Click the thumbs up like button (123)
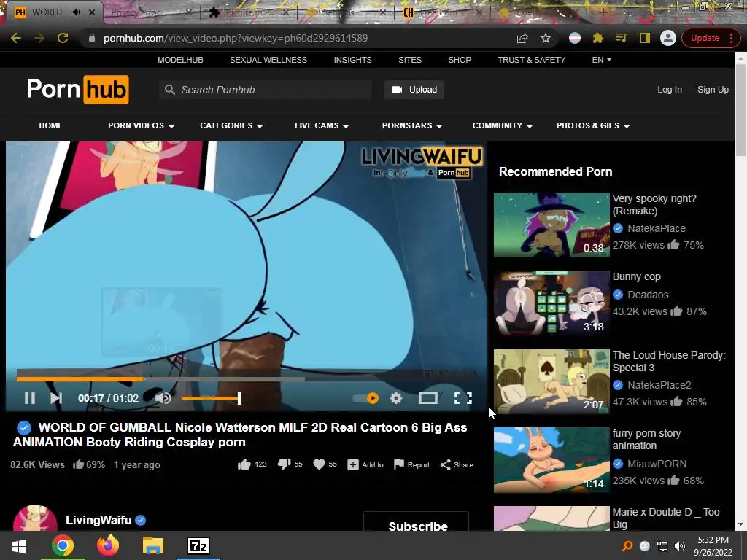747x560 pixels. 252,464
